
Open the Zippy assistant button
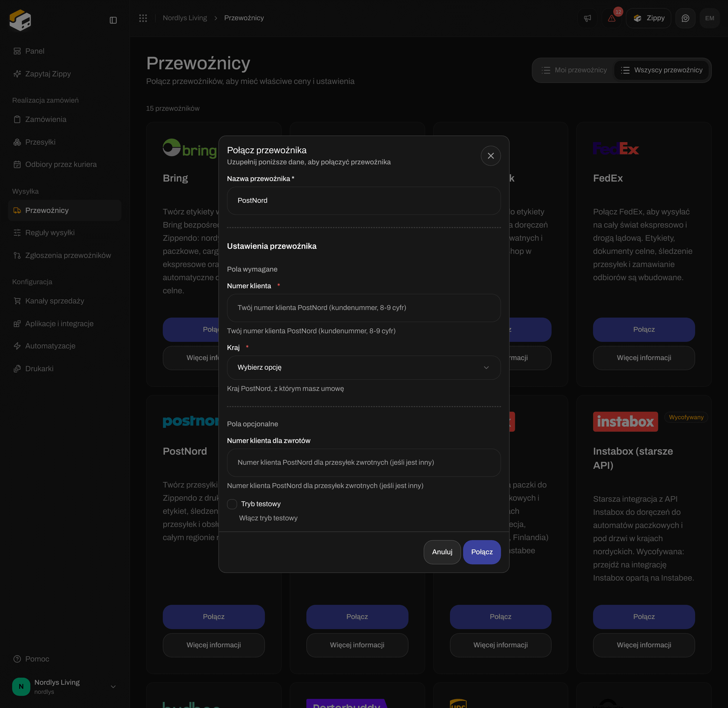[649, 18]
